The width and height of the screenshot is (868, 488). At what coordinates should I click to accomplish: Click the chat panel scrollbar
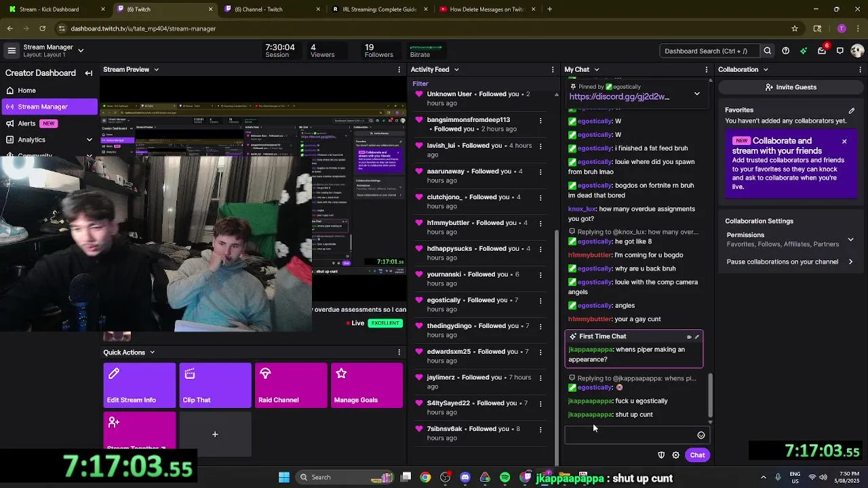(x=711, y=395)
